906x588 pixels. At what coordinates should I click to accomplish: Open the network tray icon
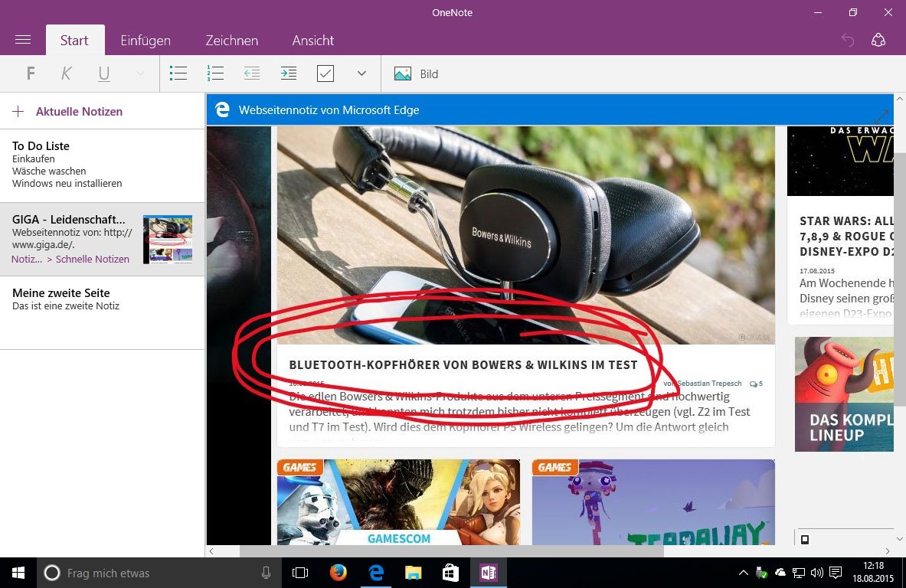click(x=799, y=573)
